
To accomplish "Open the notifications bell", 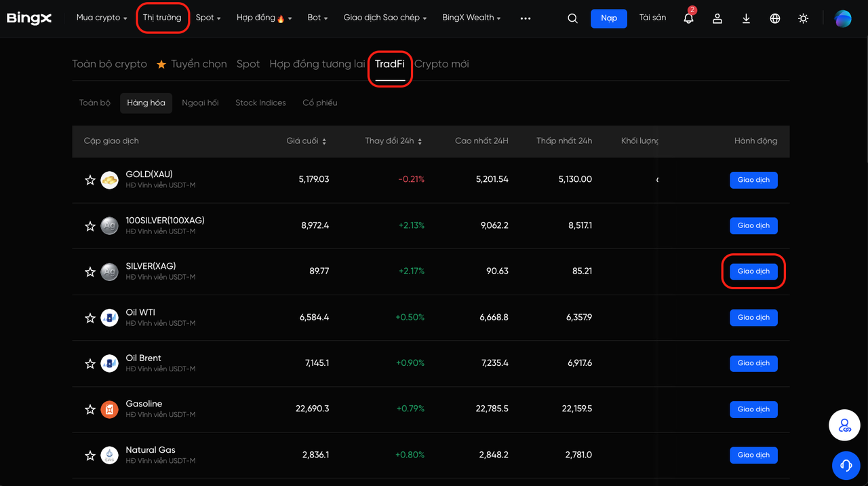I will [688, 18].
